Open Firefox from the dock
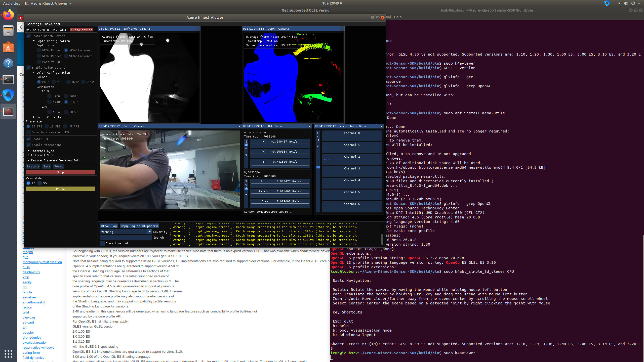 pos(8,15)
